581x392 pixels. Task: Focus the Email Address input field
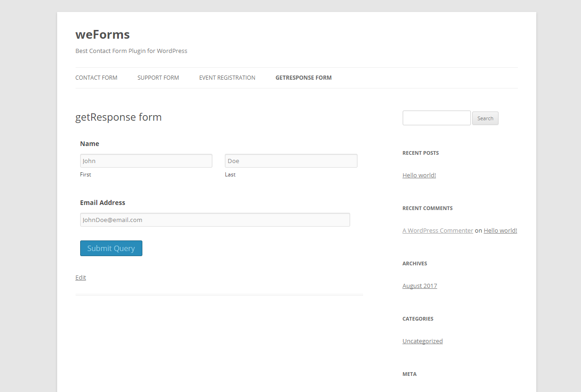coord(215,220)
